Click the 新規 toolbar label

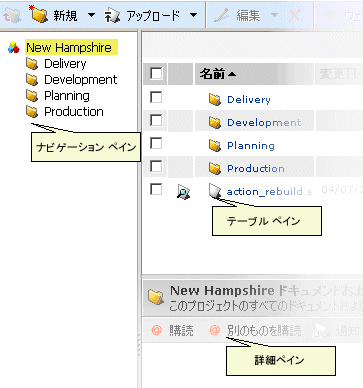pyautogui.click(x=65, y=15)
